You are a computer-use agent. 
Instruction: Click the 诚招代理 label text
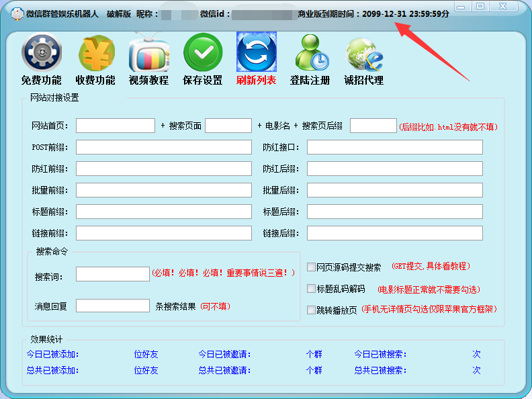click(363, 81)
